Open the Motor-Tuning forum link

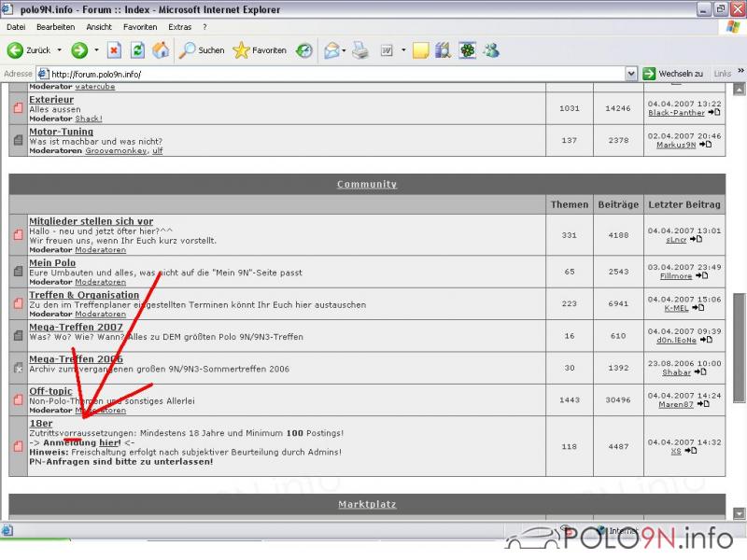[x=61, y=132]
